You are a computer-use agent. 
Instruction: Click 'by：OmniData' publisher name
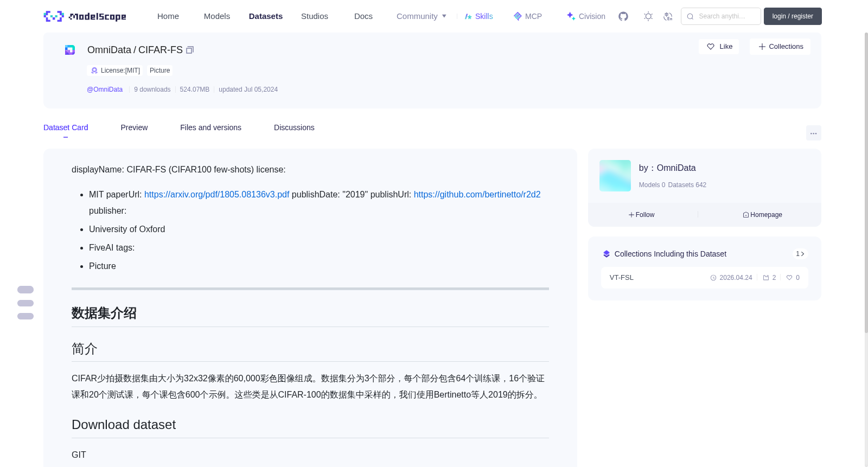[x=667, y=168]
